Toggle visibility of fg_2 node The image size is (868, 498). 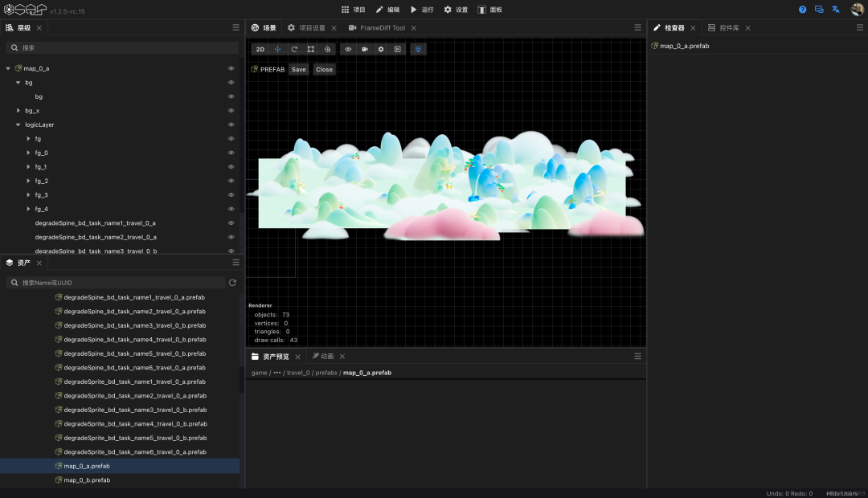pyautogui.click(x=231, y=181)
